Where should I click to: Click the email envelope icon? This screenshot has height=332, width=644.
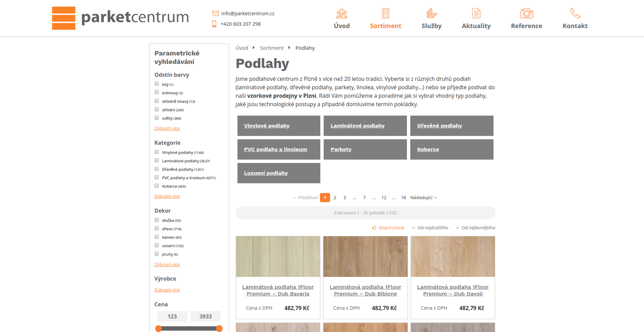click(x=215, y=13)
